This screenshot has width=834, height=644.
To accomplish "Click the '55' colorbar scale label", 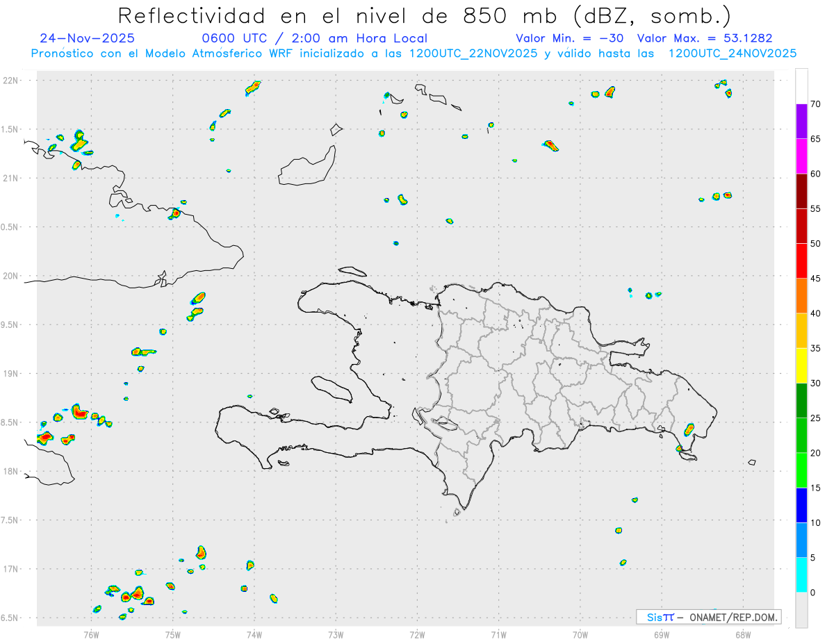I will [x=815, y=208].
